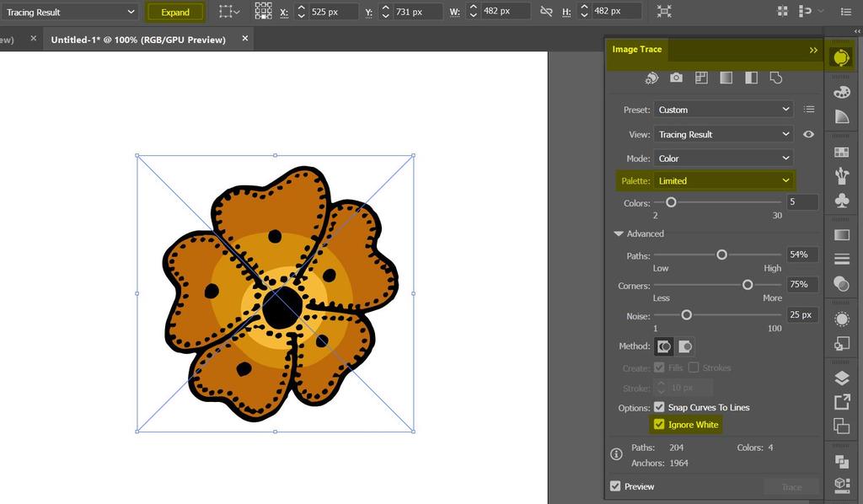Open the Brushes panel icon
Image resolution: width=863 pixels, height=504 pixels.
[842, 176]
